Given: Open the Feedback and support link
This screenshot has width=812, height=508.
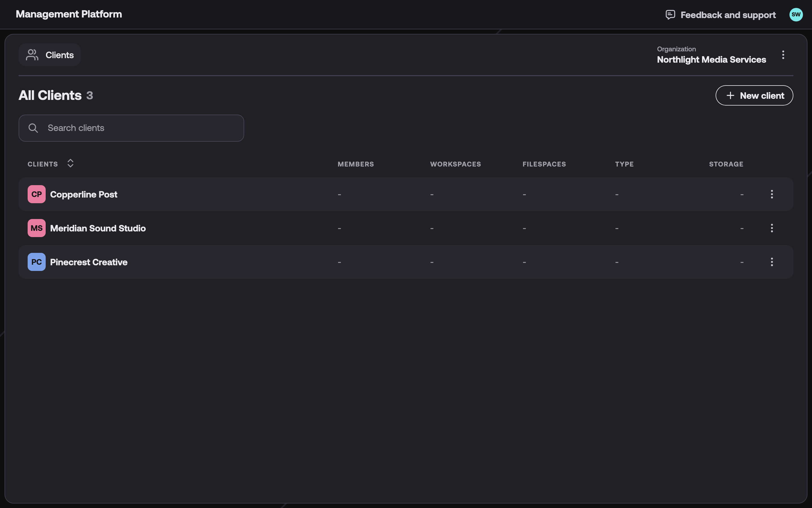Looking at the screenshot, I should point(720,15).
